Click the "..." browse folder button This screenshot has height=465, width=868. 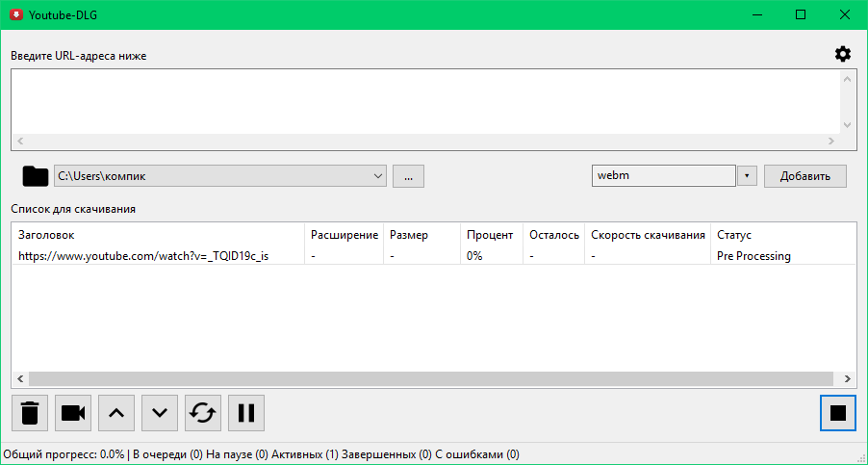pyautogui.click(x=409, y=176)
